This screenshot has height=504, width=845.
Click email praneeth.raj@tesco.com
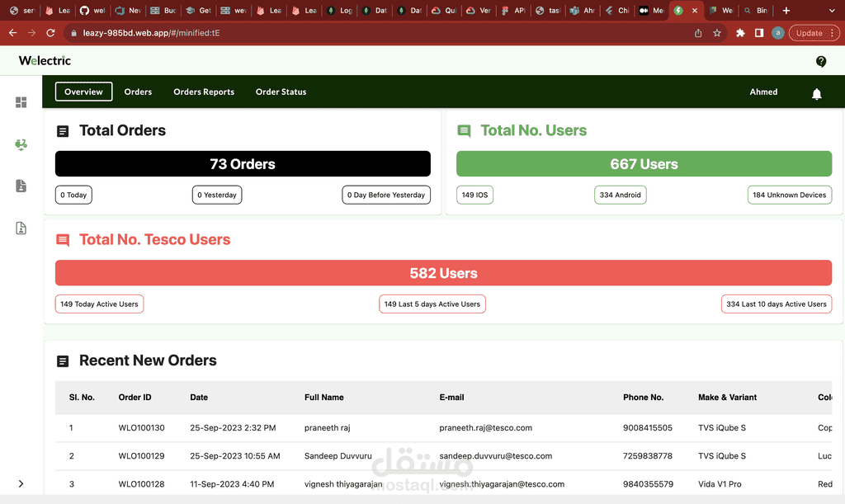click(485, 428)
